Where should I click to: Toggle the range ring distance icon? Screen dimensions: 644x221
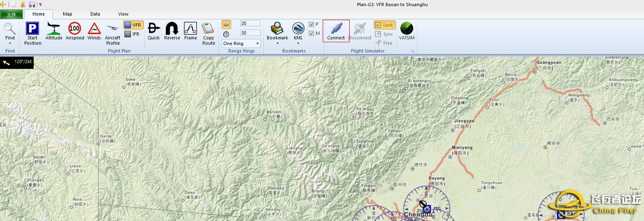tap(226, 25)
